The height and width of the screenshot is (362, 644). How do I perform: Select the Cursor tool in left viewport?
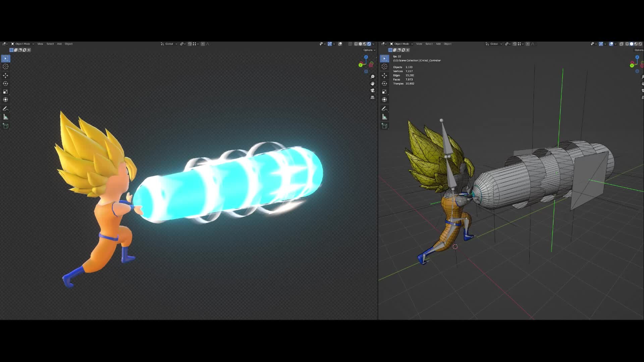pos(5,66)
